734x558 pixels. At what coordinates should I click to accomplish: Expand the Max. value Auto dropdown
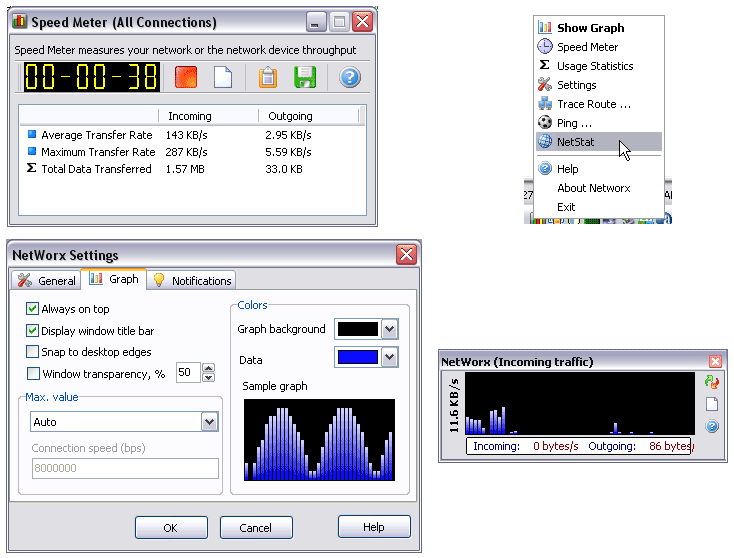[x=209, y=422]
